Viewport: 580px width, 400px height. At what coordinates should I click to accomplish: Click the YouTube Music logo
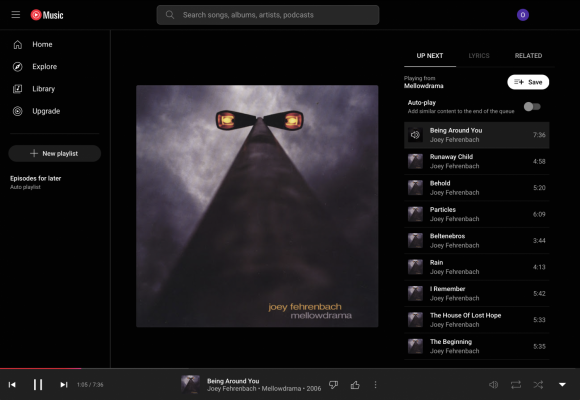[47, 15]
